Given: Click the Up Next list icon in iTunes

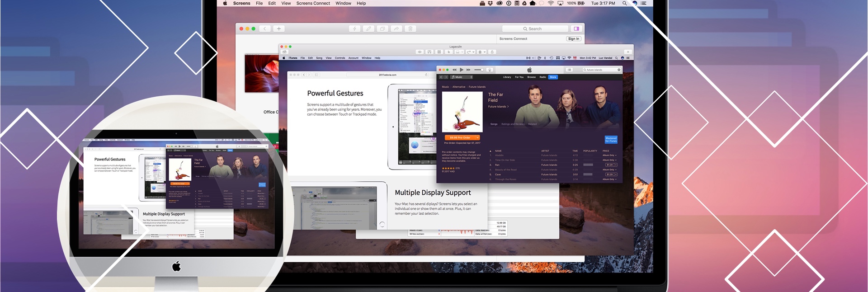Looking at the screenshot, I should pos(569,70).
